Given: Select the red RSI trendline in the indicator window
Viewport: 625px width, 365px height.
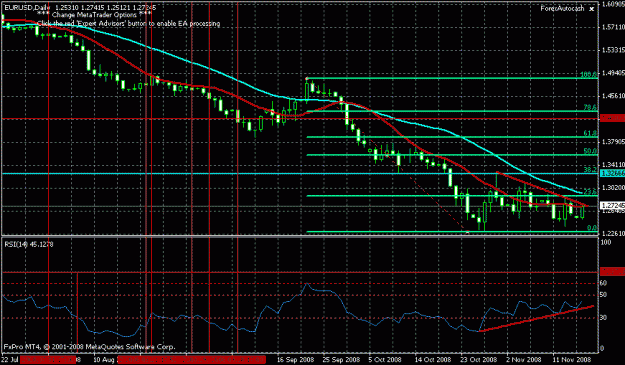Looking at the screenshot, I should 536,318.
